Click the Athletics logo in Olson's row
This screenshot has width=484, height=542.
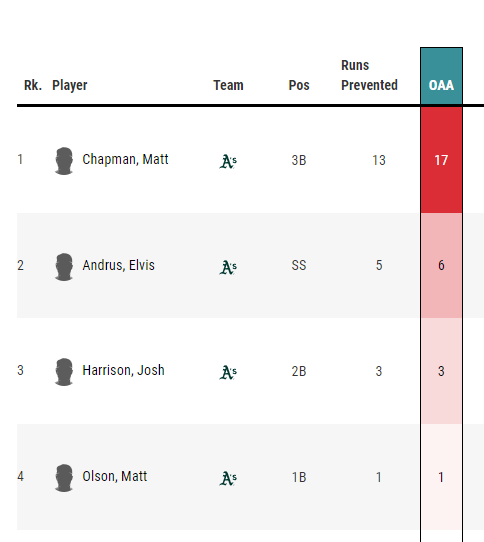(x=228, y=478)
